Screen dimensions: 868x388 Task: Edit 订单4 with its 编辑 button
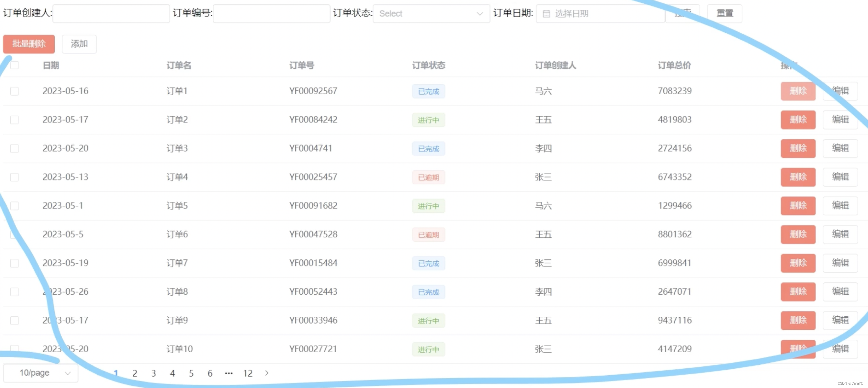[840, 177]
